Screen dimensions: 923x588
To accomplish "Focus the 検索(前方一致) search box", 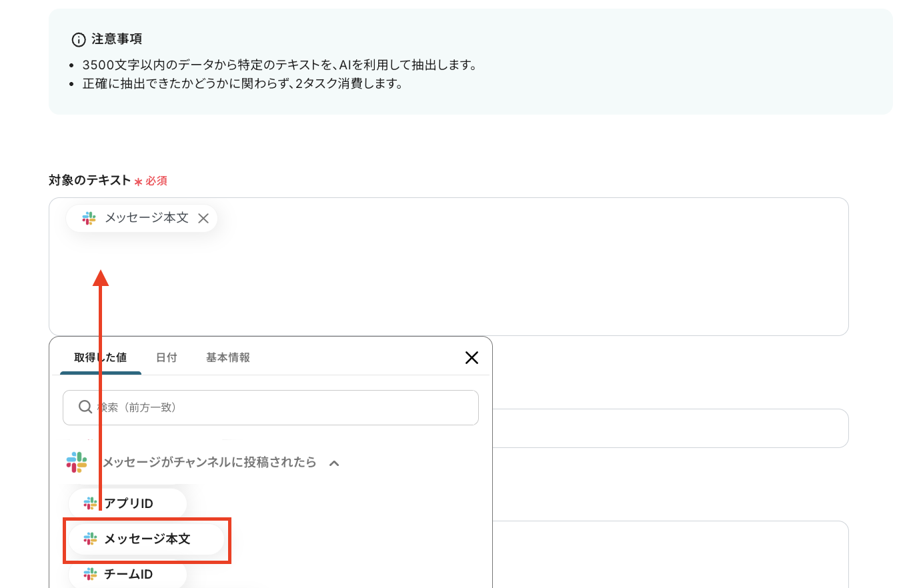I will 271,407.
